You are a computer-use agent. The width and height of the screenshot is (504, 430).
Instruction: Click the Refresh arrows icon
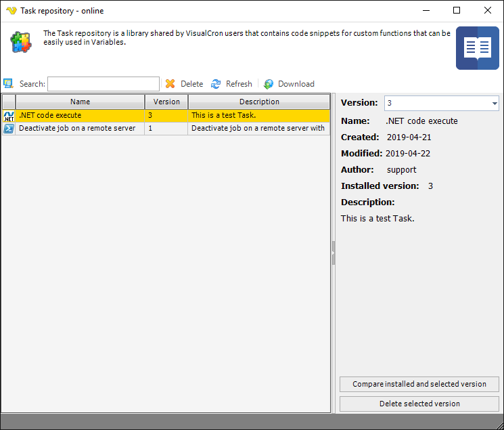pos(216,84)
